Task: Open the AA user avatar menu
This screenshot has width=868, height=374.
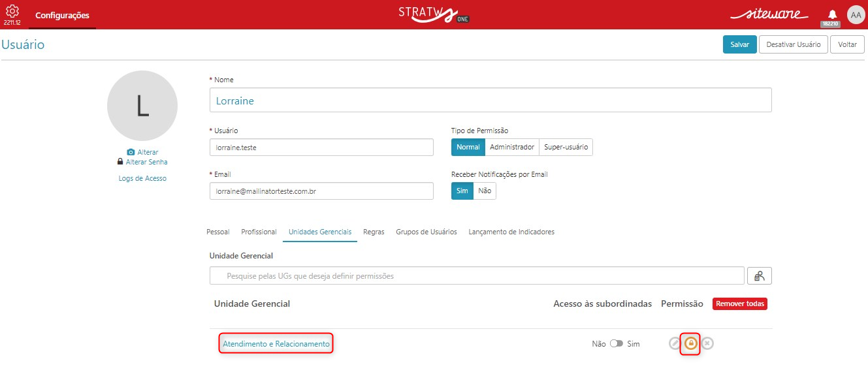Action: pyautogui.click(x=856, y=15)
